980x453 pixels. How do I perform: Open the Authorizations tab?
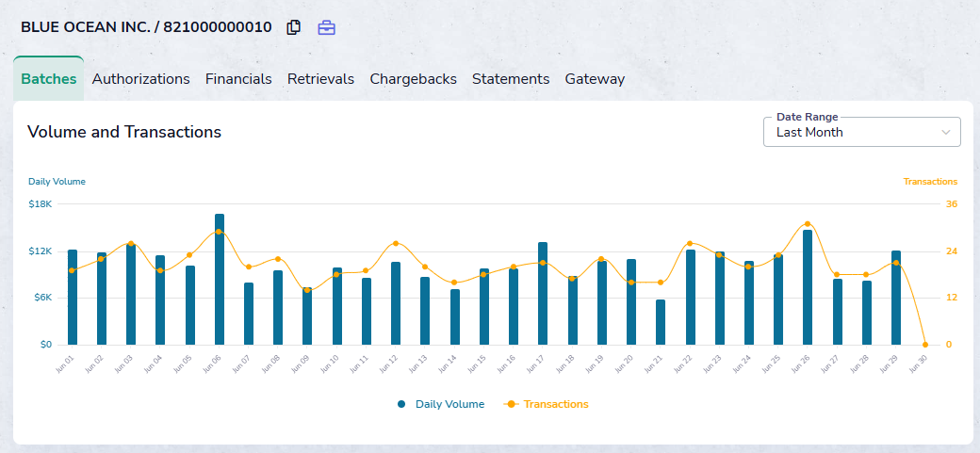[x=141, y=79]
